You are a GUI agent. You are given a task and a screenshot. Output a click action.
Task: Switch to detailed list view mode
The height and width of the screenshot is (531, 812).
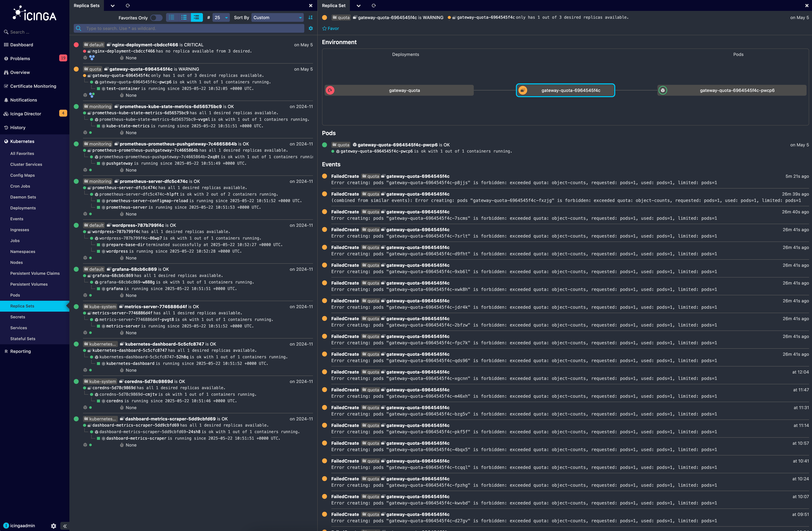[x=197, y=17]
